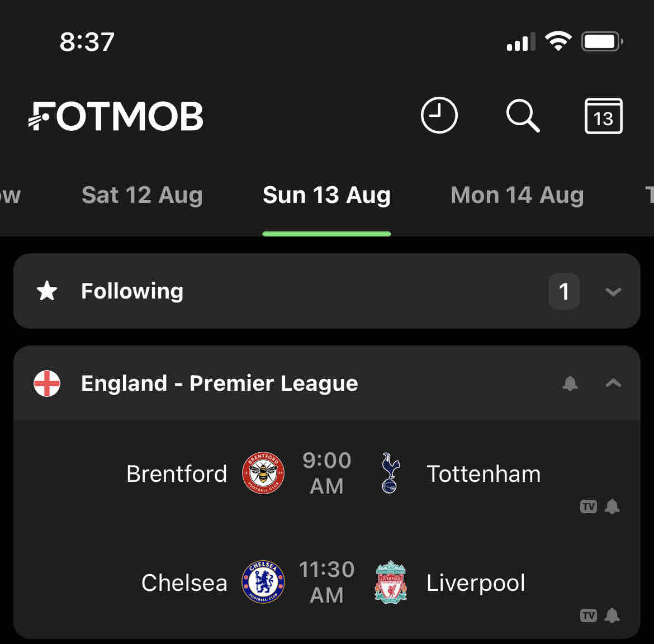Switch to Mon 14 Aug tab
The width and height of the screenshot is (654, 644).
tap(517, 195)
